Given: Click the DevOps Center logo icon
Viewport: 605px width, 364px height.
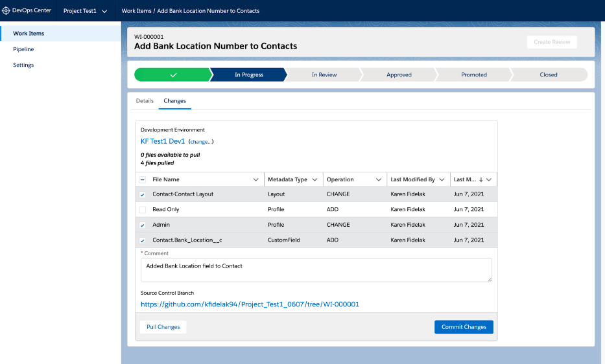Looking at the screenshot, I should (x=7, y=10).
